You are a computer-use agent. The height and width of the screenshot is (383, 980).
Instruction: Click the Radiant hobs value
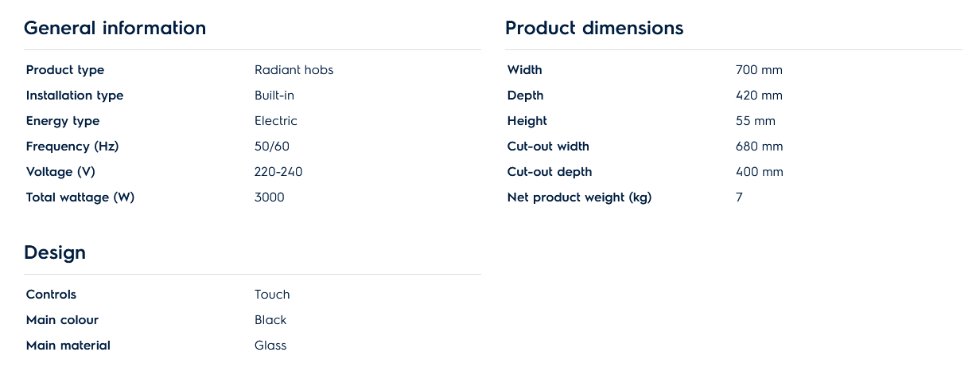coord(294,70)
